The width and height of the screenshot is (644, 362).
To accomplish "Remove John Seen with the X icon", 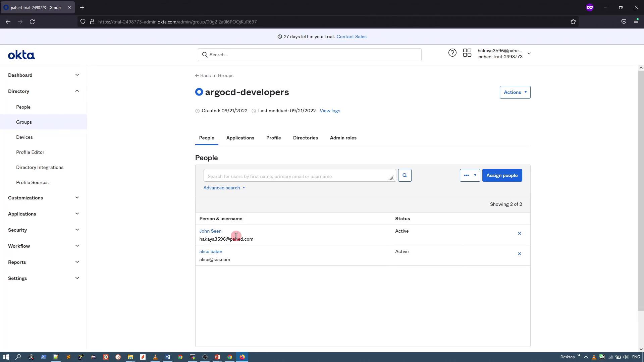I will [x=519, y=233].
